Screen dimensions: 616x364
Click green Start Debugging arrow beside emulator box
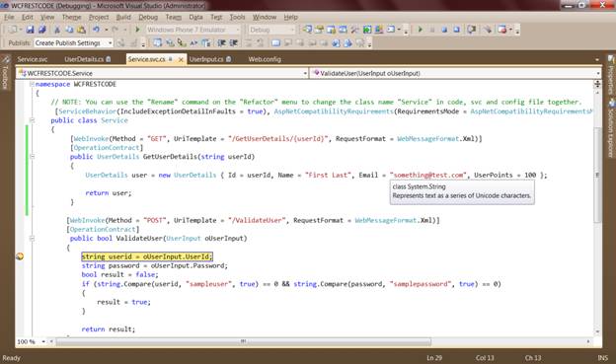point(137,30)
